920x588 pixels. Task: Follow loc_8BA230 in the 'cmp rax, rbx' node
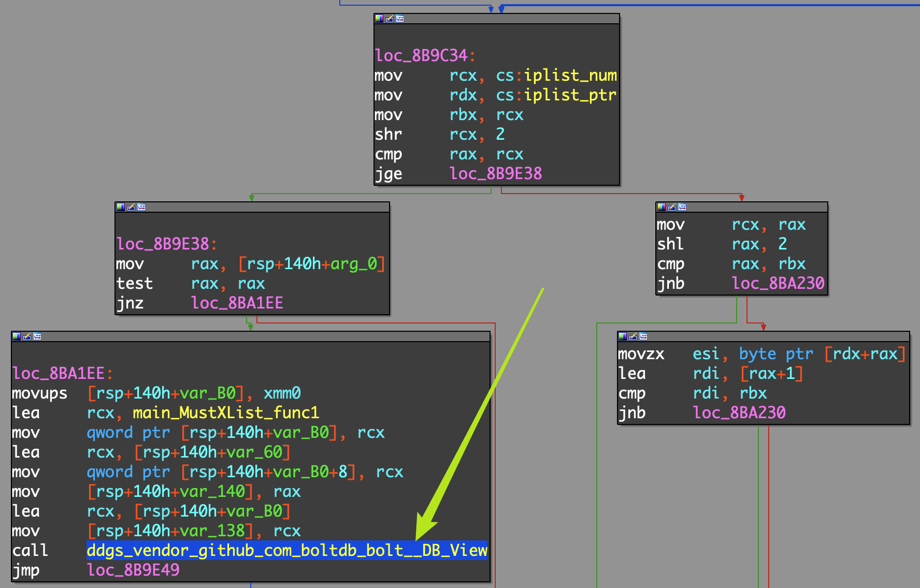coord(778,283)
